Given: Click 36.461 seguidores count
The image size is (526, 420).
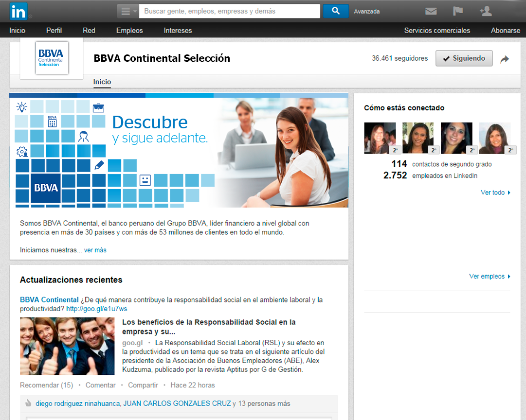Looking at the screenshot, I should coord(399,58).
